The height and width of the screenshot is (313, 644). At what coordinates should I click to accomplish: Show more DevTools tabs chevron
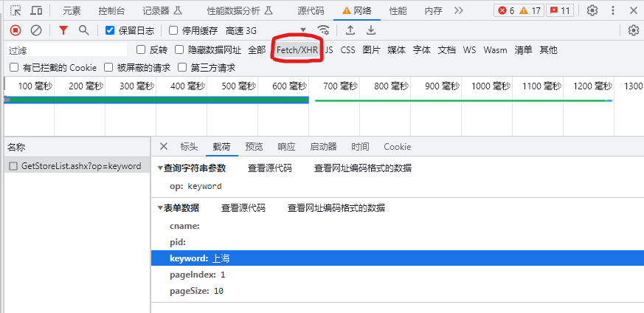459,10
